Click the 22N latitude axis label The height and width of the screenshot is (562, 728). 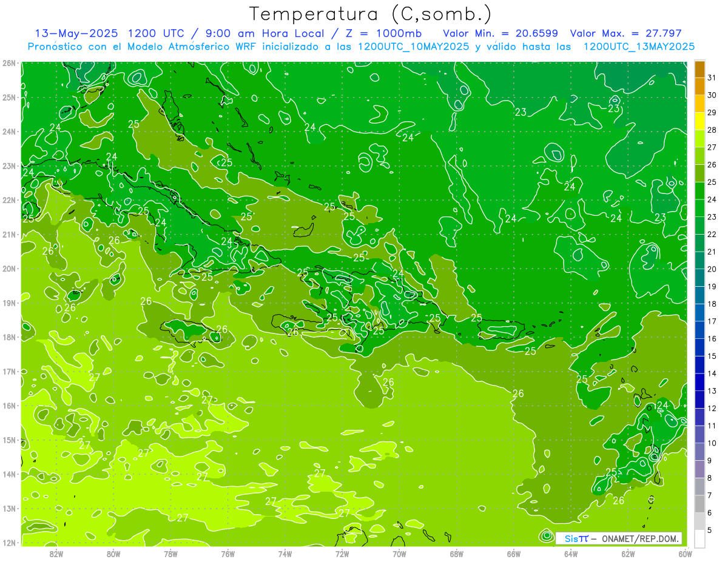pos(8,200)
